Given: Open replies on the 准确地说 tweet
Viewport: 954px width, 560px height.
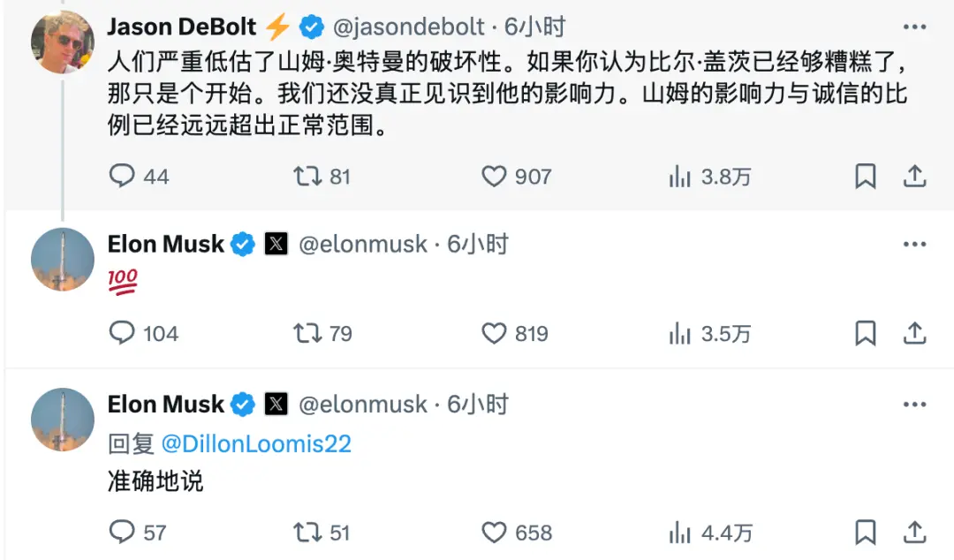Looking at the screenshot, I should pyautogui.click(x=121, y=532).
